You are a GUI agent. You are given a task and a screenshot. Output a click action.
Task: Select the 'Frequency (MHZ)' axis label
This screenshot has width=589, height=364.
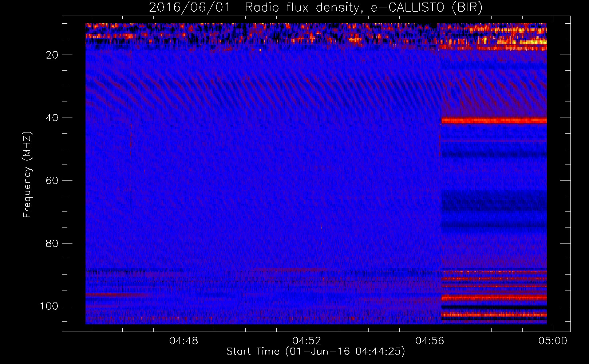click(x=27, y=175)
